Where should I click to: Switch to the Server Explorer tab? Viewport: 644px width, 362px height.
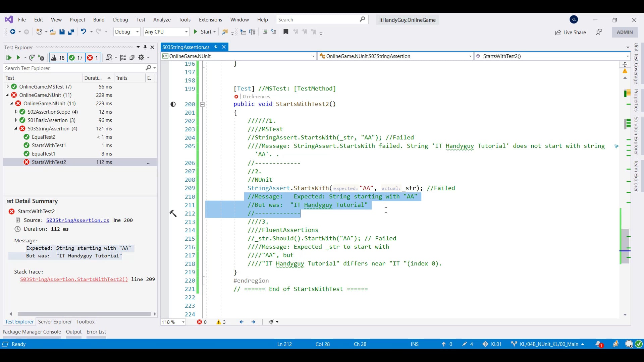(55, 322)
